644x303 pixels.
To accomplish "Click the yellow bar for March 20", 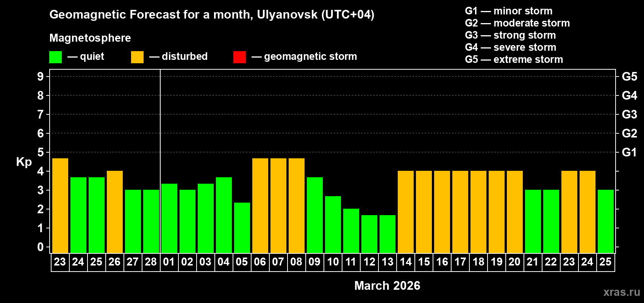I will 515,212.
